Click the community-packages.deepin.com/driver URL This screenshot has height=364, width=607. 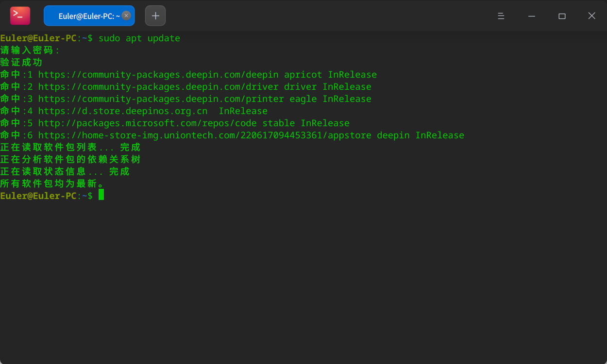point(158,87)
